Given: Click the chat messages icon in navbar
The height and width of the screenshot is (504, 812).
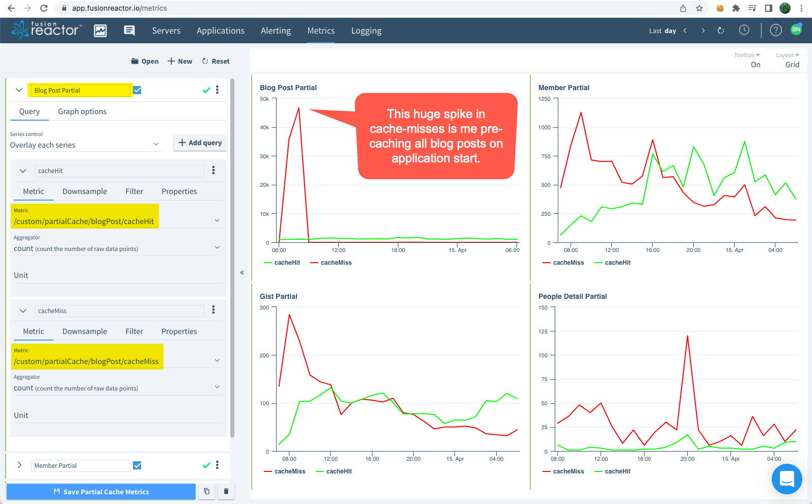Looking at the screenshot, I should point(129,31).
